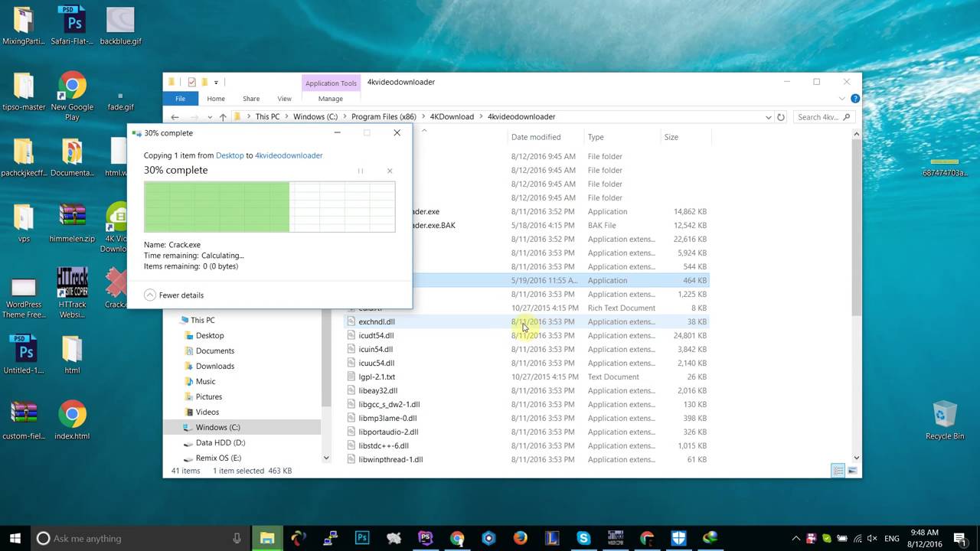
Task: Open File Explorer from the taskbar
Action: (266, 538)
